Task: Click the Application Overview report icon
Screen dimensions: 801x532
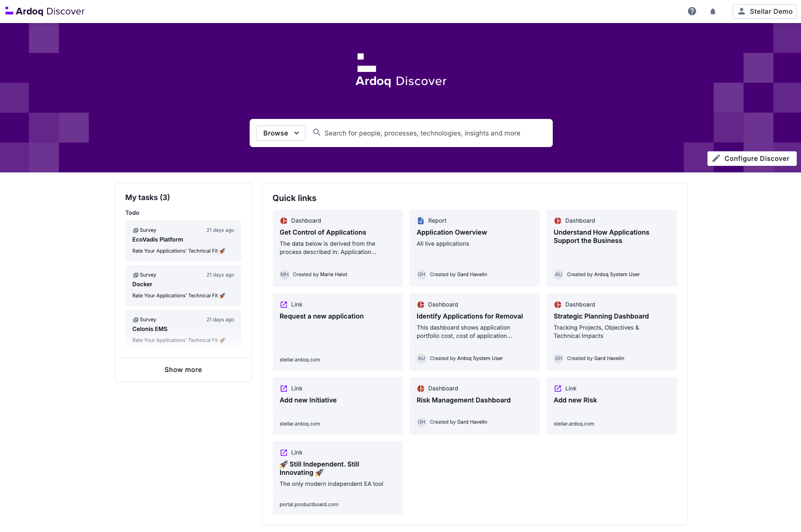Action: [420, 221]
